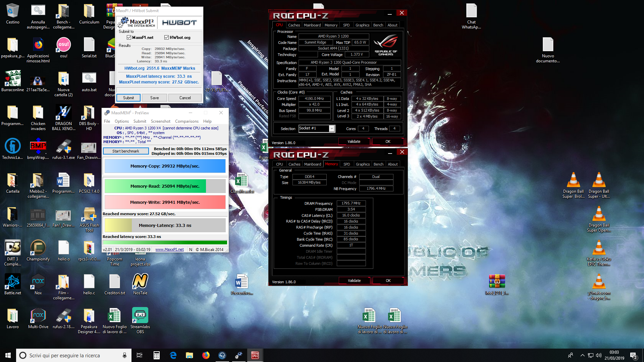
Task: Open the Intel_I211 archive icon
Action: tap(497, 285)
